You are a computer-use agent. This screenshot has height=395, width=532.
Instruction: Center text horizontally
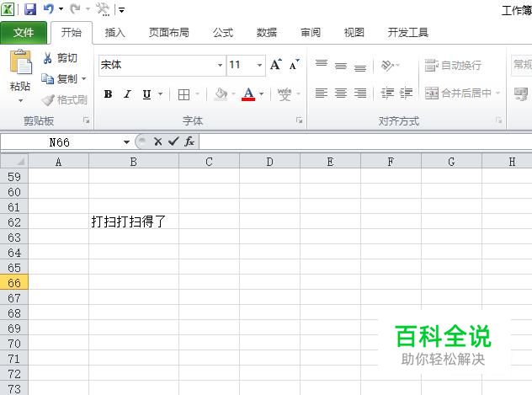tap(341, 93)
